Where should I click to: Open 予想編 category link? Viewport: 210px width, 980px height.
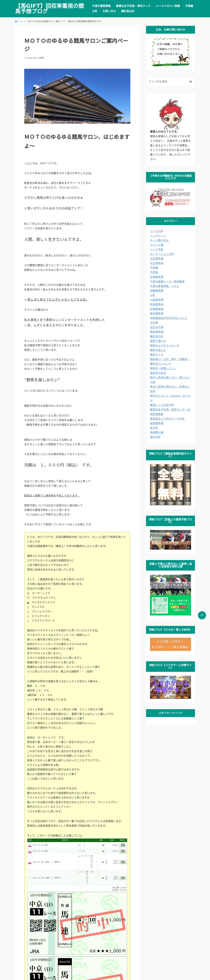coord(154,268)
